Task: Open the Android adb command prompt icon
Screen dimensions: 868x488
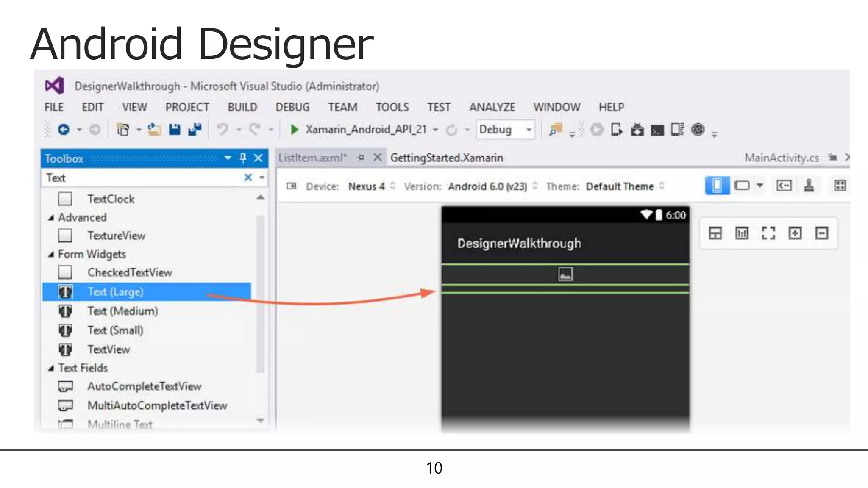Action: 657,130
